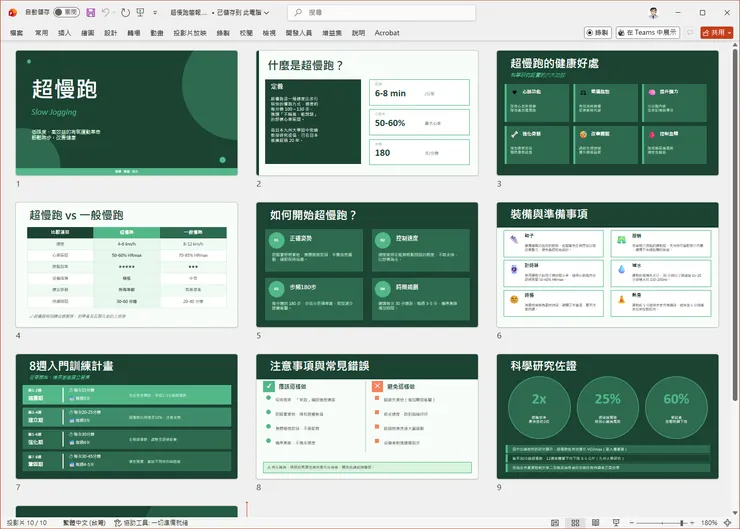Open the comments speech-bubble icon

point(690,33)
